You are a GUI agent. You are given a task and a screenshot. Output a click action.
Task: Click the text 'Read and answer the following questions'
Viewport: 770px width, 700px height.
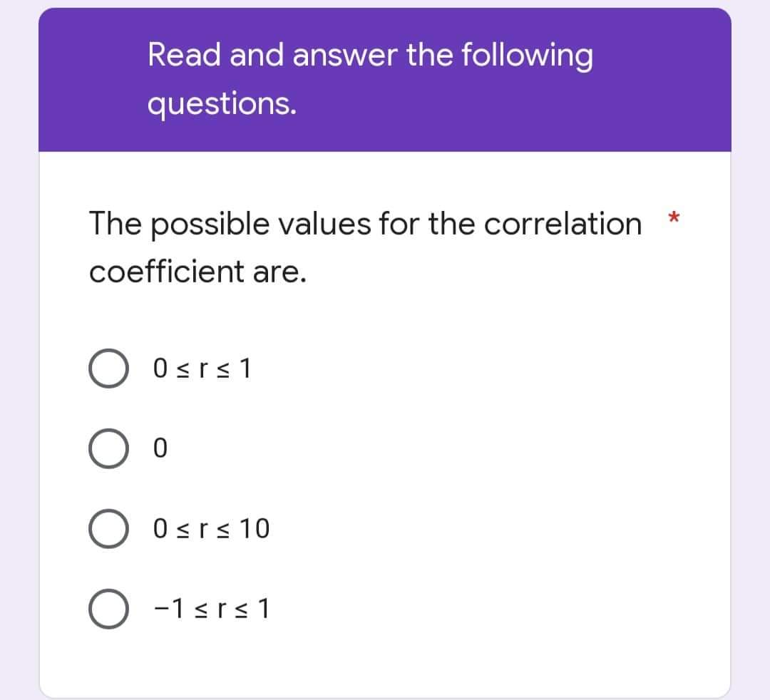click(x=370, y=78)
